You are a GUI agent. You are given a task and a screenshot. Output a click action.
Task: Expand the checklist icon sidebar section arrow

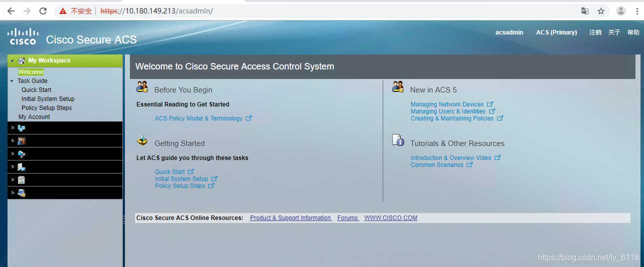pyautogui.click(x=12, y=167)
